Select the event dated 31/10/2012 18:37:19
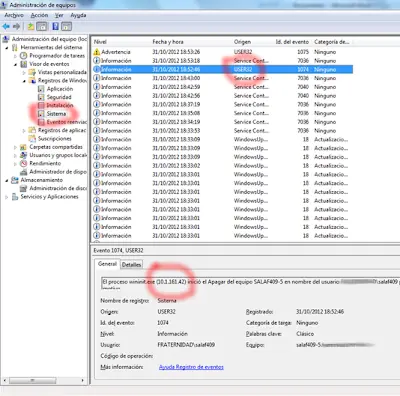 222,104
